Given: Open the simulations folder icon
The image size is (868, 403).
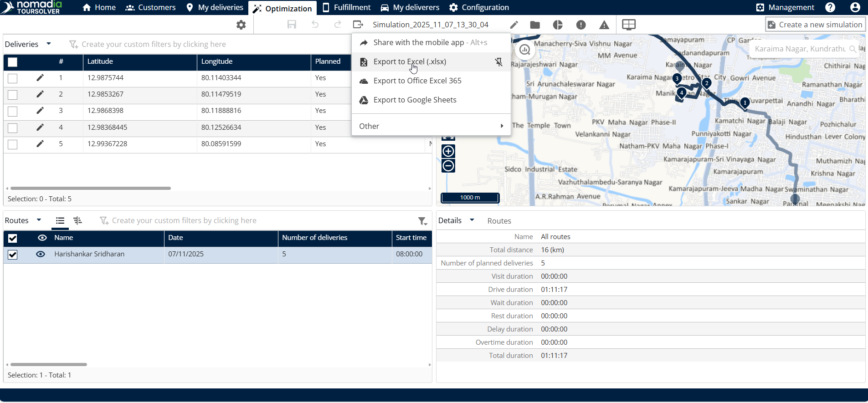Looking at the screenshot, I should tap(535, 25).
